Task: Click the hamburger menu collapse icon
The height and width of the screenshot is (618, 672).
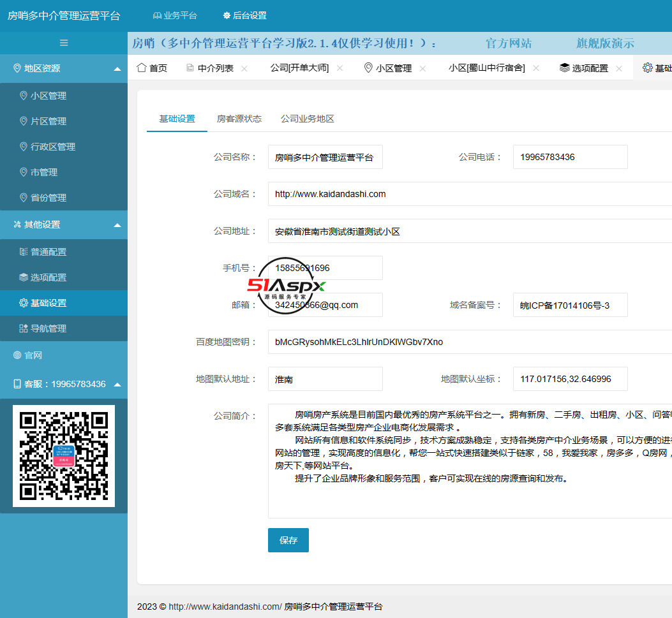Action: (x=64, y=43)
